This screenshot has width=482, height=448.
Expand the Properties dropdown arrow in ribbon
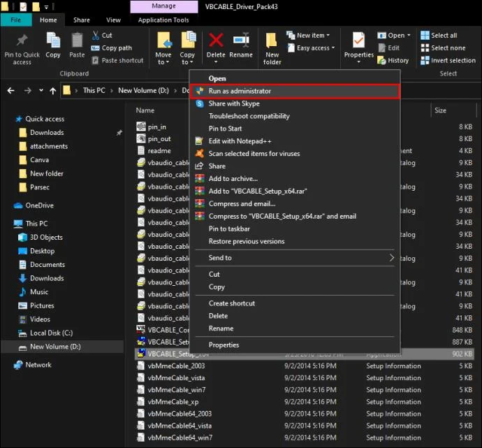pos(358,62)
